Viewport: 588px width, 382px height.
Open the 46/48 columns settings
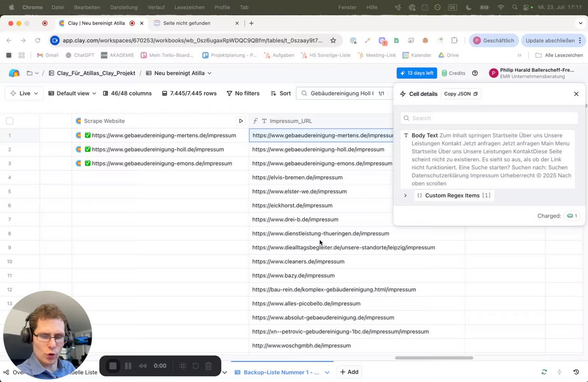(x=127, y=93)
